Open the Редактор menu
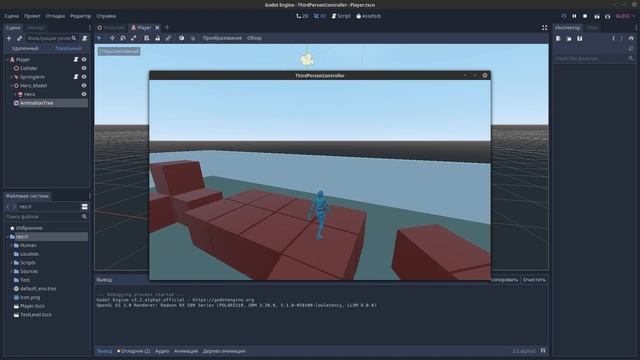The image size is (640, 360). pos(80,16)
